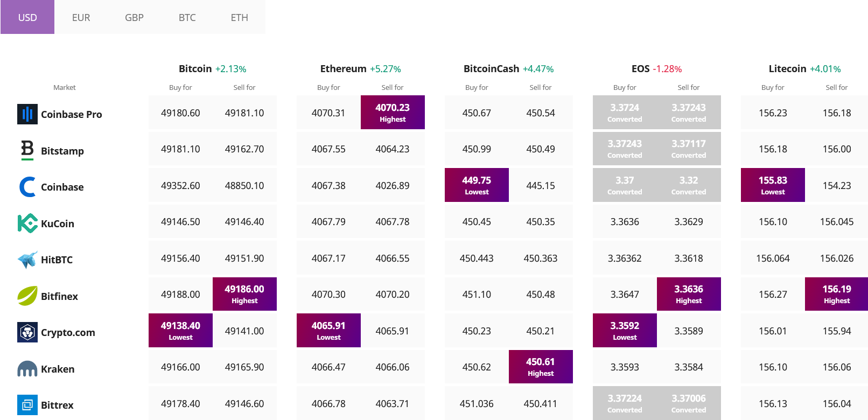868x420 pixels.
Task: Click Kraken Bitcoin buy price 49166.00
Action: 180,367
